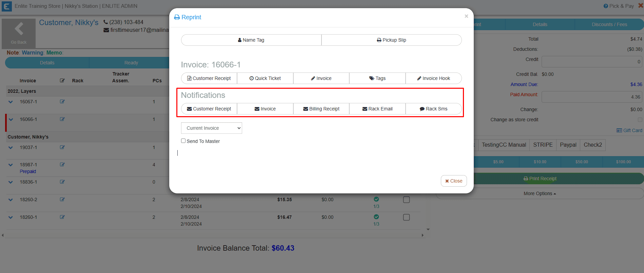Expand invoice row 16067-1
This screenshot has height=273, width=644.
[11, 102]
